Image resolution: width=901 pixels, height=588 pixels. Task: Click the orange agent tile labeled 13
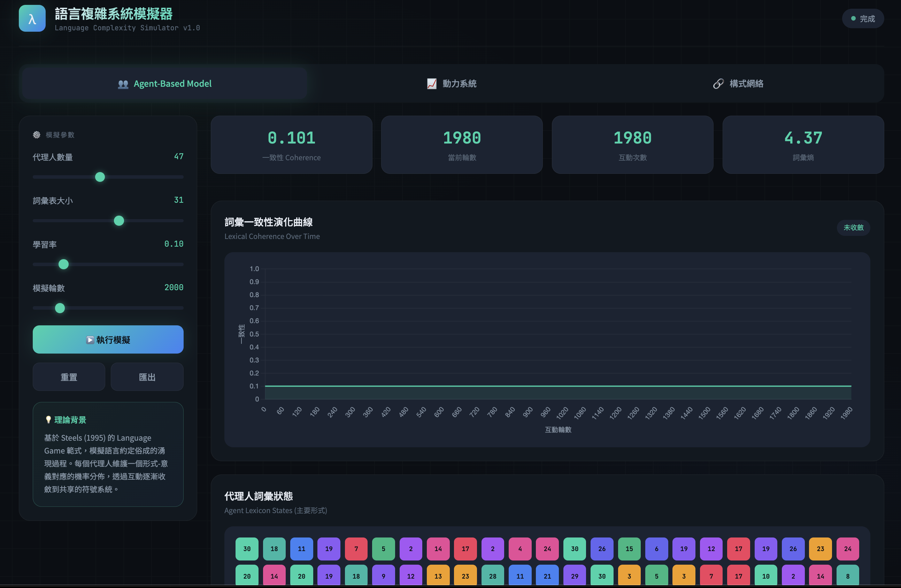pos(438,575)
